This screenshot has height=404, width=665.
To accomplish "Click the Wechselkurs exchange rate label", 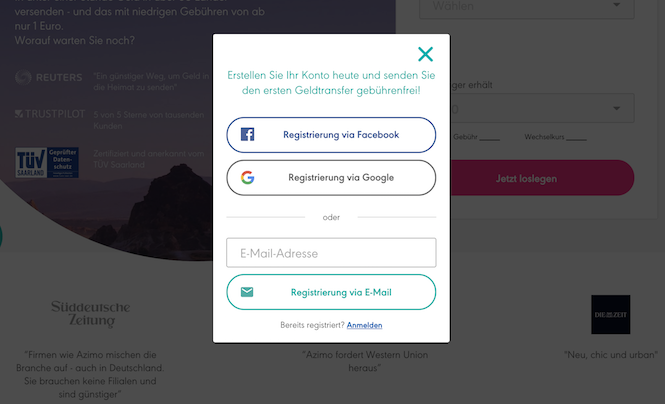I will (544, 137).
